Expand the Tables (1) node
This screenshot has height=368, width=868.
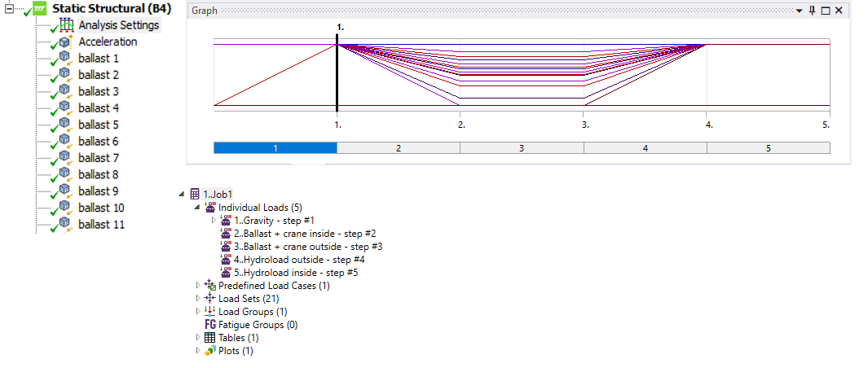(198, 338)
